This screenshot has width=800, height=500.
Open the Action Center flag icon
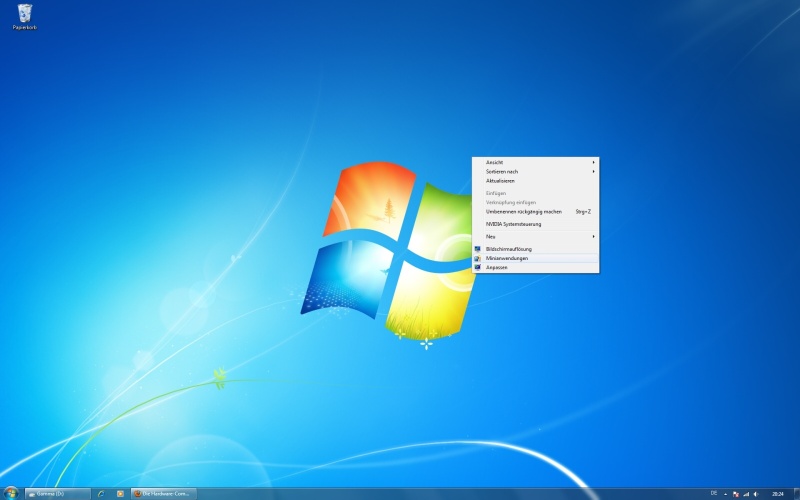pyautogui.click(x=736, y=494)
